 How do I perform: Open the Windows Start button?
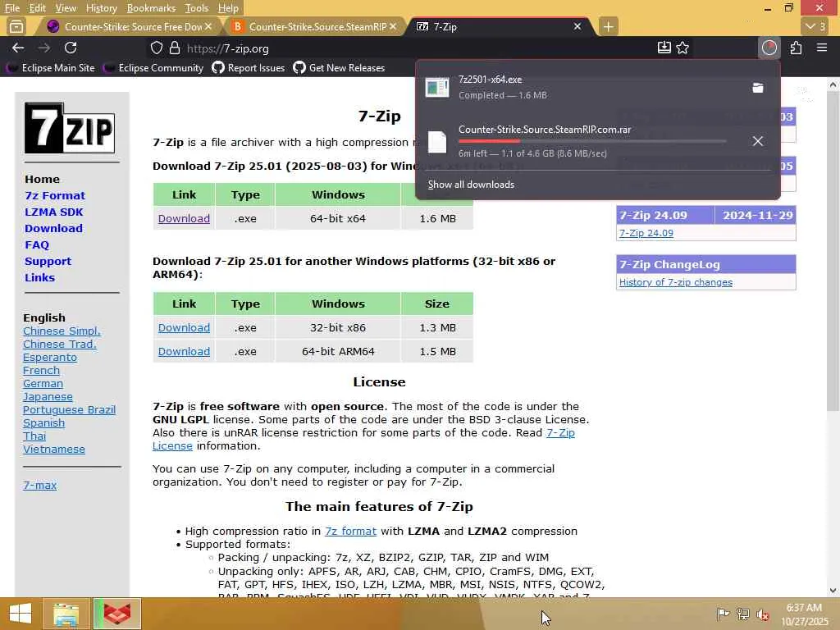coord(21,614)
